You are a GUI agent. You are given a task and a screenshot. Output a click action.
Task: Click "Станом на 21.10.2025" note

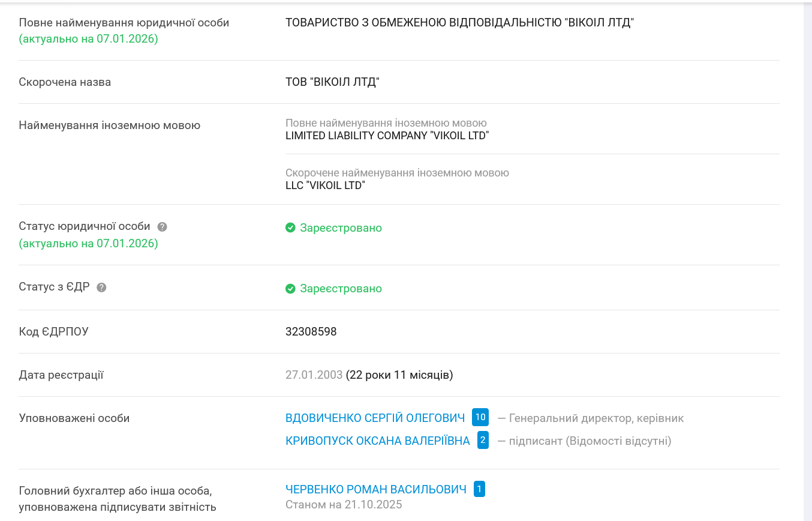coord(344,504)
